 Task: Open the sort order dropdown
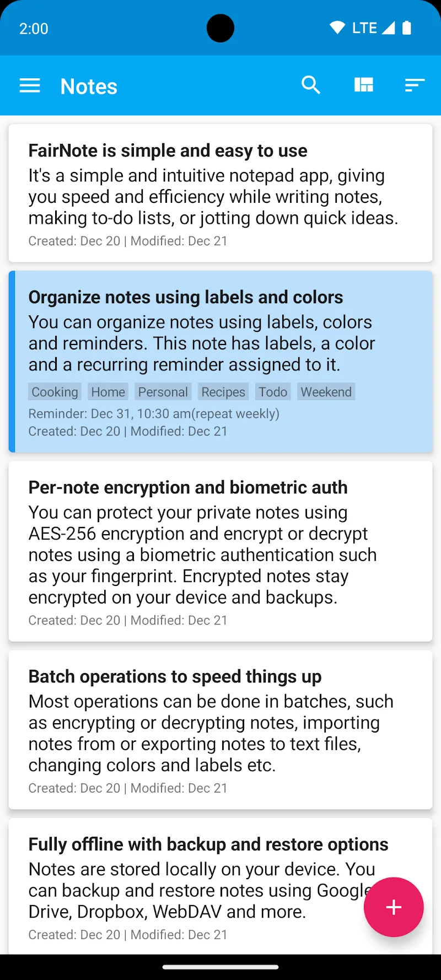[x=414, y=85]
